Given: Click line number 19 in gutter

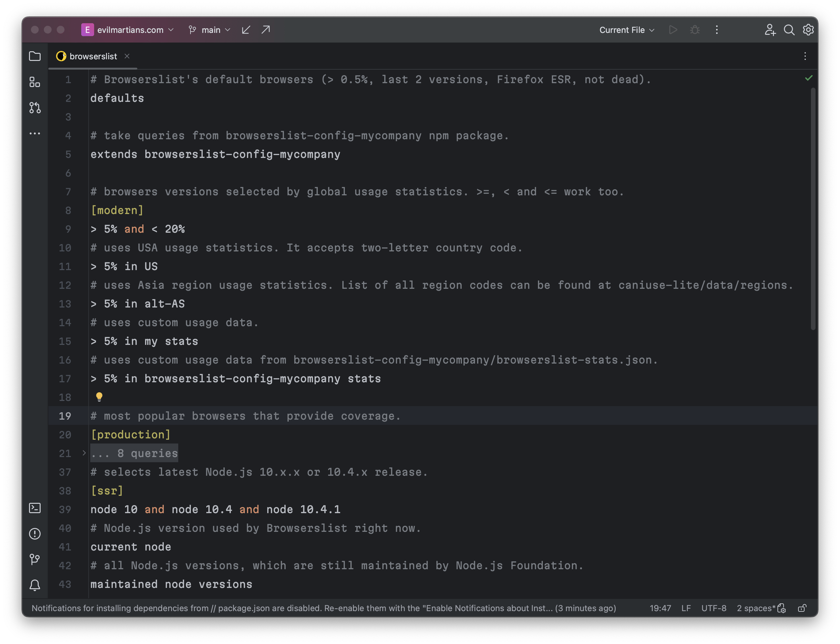Looking at the screenshot, I should coord(65,416).
